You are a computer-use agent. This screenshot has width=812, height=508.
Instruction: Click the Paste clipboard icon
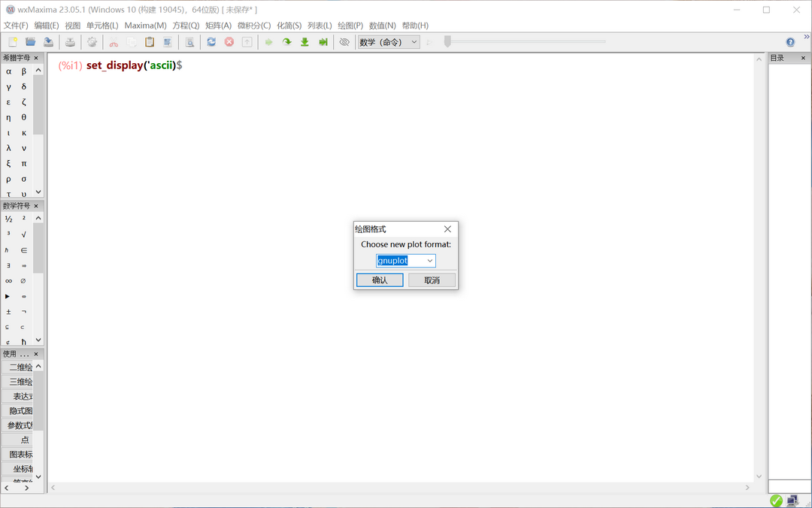pyautogui.click(x=150, y=42)
